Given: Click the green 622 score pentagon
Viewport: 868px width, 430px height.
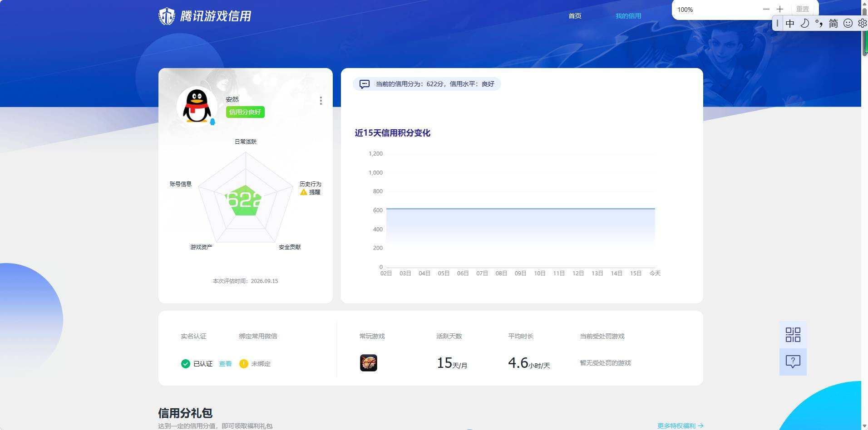Looking at the screenshot, I should click(x=245, y=200).
